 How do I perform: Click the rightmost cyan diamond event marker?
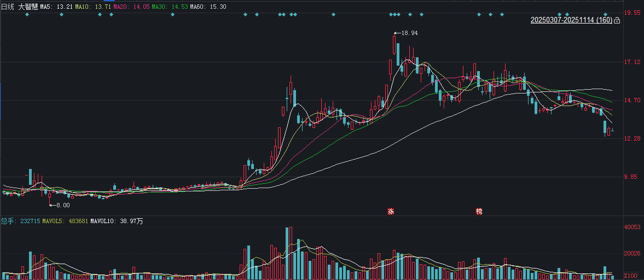point(606,14)
